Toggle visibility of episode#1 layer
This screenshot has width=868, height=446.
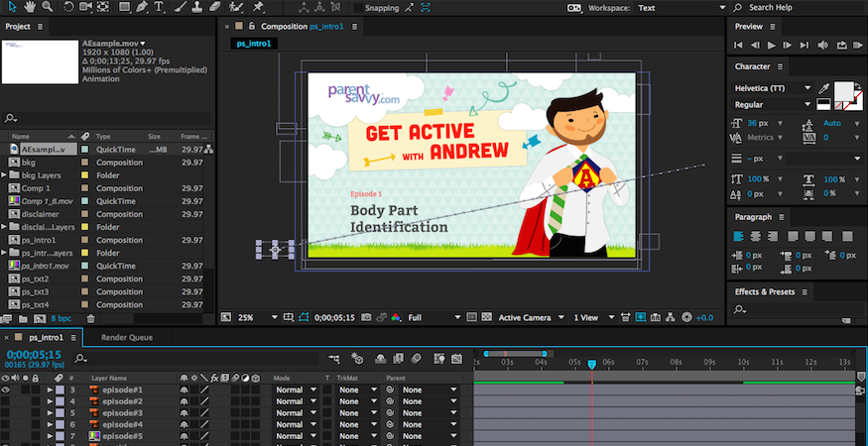[x=7, y=390]
